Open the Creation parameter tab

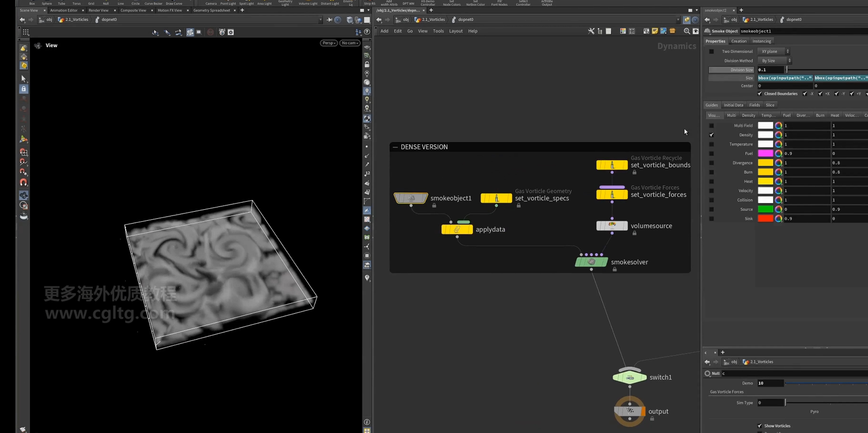pyautogui.click(x=739, y=41)
